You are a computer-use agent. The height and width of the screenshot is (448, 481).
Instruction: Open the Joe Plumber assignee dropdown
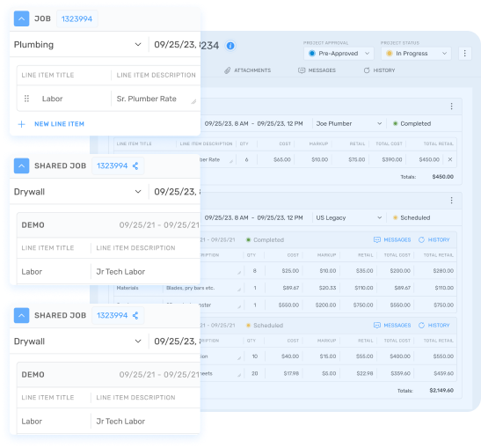coord(349,123)
